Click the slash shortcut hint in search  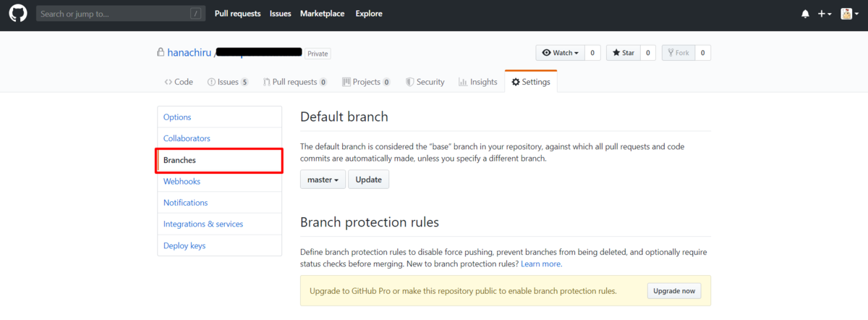(x=195, y=14)
